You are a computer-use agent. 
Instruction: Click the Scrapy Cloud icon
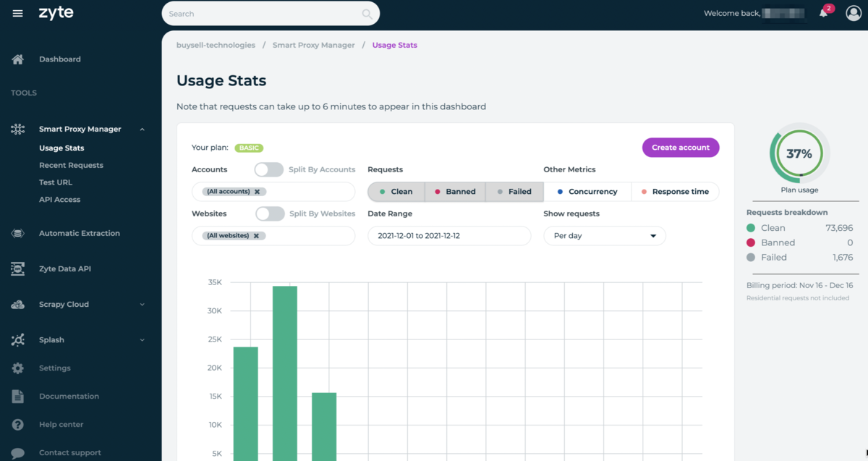(18, 305)
